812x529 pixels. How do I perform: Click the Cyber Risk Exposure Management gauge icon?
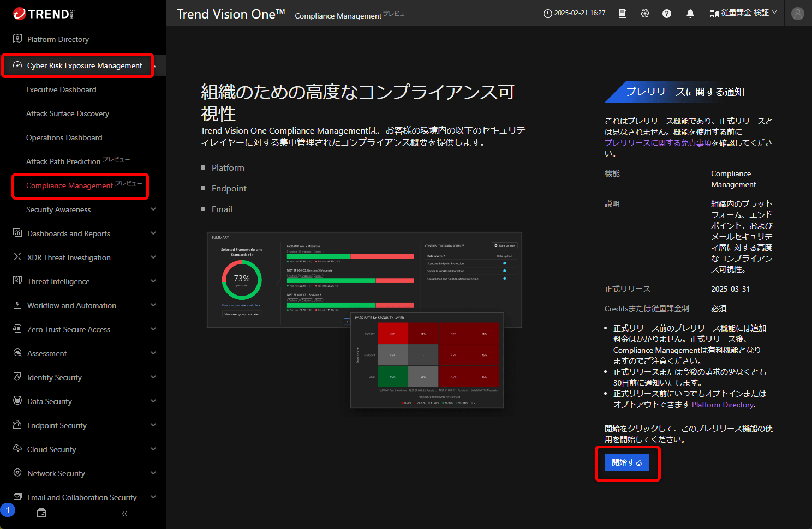pos(17,65)
